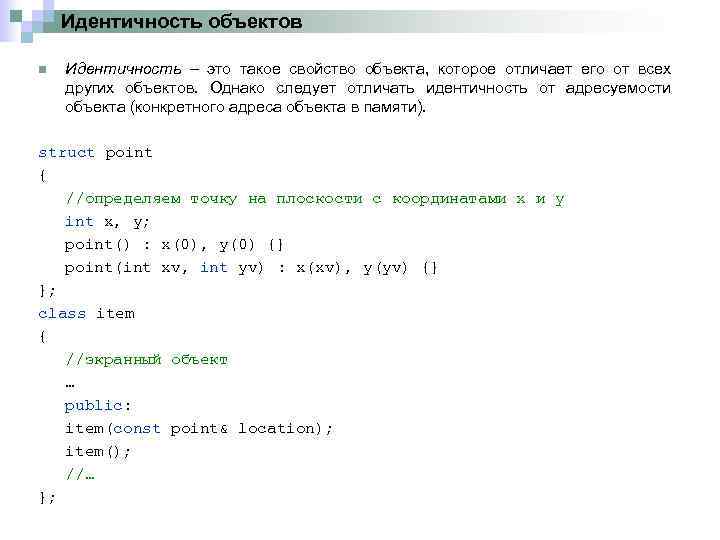The width and height of the screenshot is (720, 540).
Task: Click the slide title 'Идентичность объектов'
Action: coord(181,22)
